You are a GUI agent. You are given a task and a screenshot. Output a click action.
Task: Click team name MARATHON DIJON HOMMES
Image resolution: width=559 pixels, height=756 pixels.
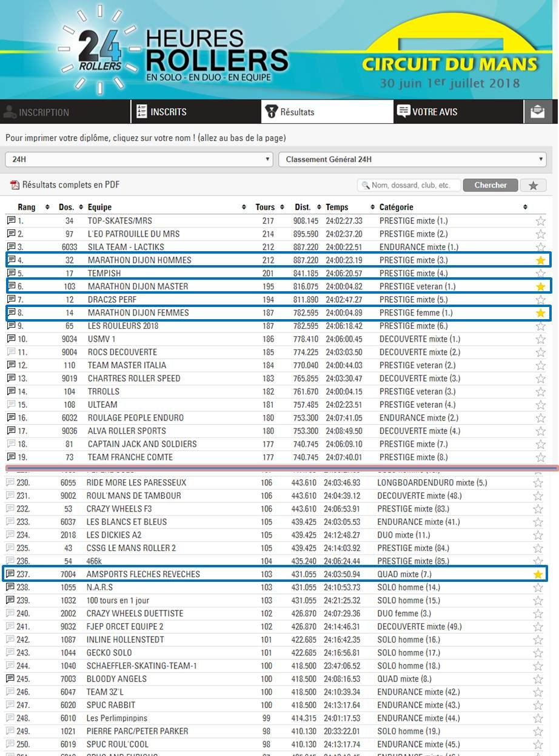139,260
